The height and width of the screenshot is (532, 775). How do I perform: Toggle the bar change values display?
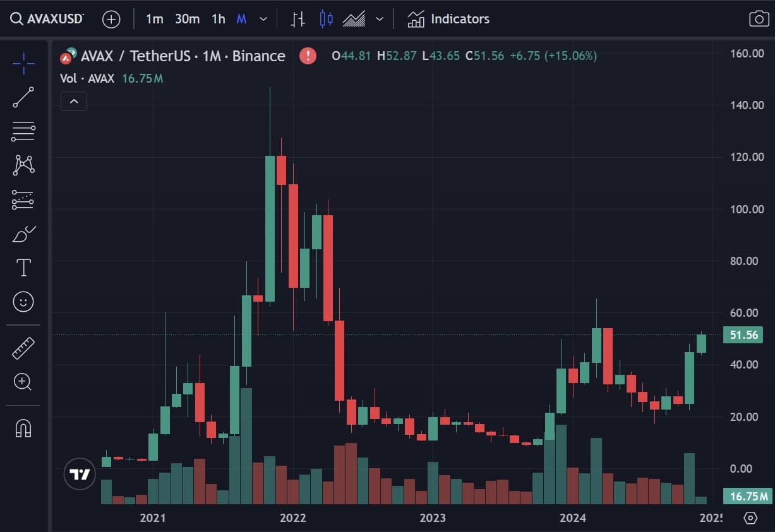(x=297, y=19)
